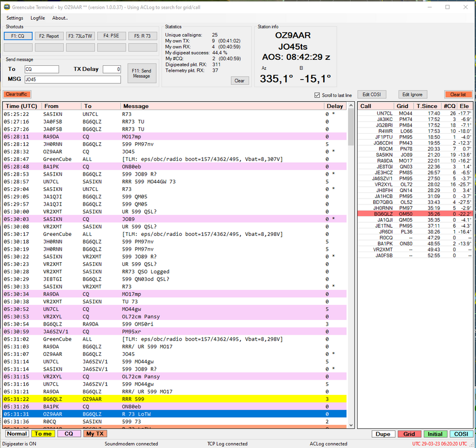476x448 pixels.
Task: Click the Normal legend color box
Action: (17, 434)
